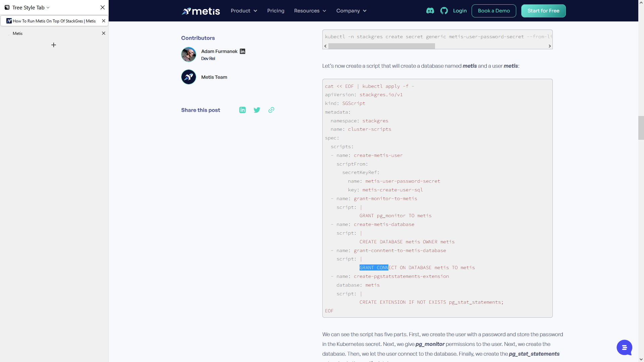
Task: Click Adam Furmanek's LinkedIn icon
Action: [243, 51]
